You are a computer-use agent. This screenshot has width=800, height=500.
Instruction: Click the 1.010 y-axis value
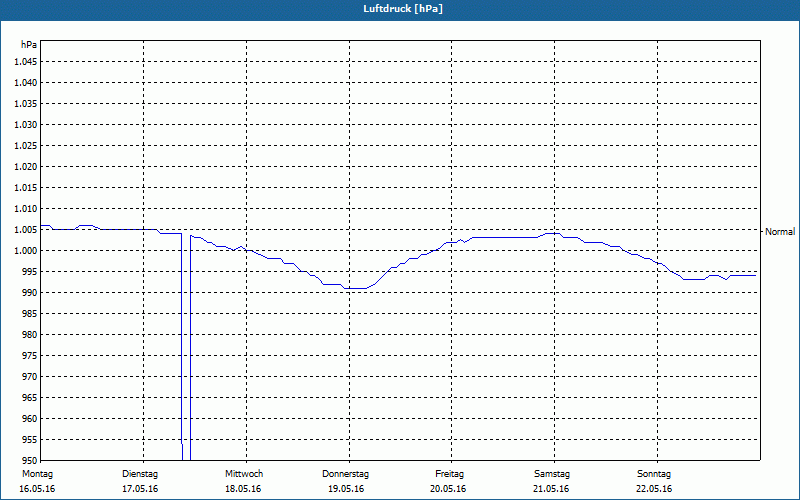26,209
